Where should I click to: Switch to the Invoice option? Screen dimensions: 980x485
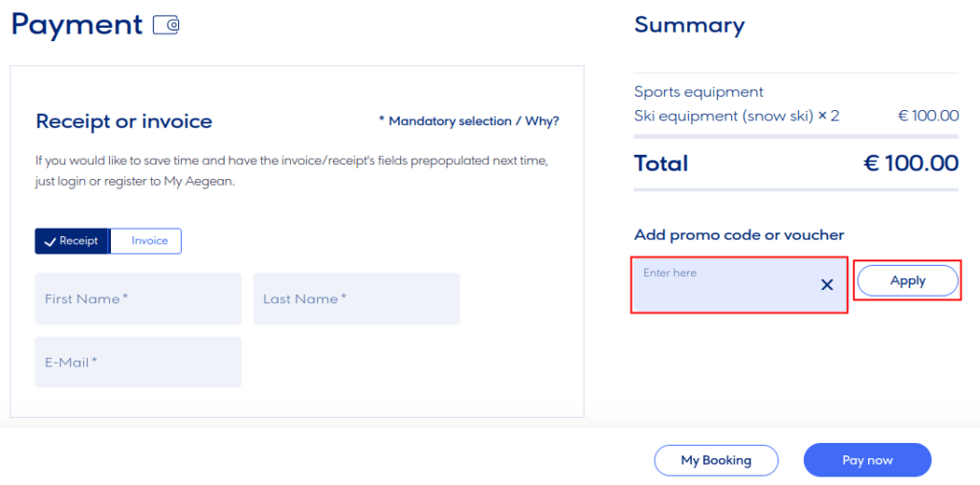tap(148, 241)
